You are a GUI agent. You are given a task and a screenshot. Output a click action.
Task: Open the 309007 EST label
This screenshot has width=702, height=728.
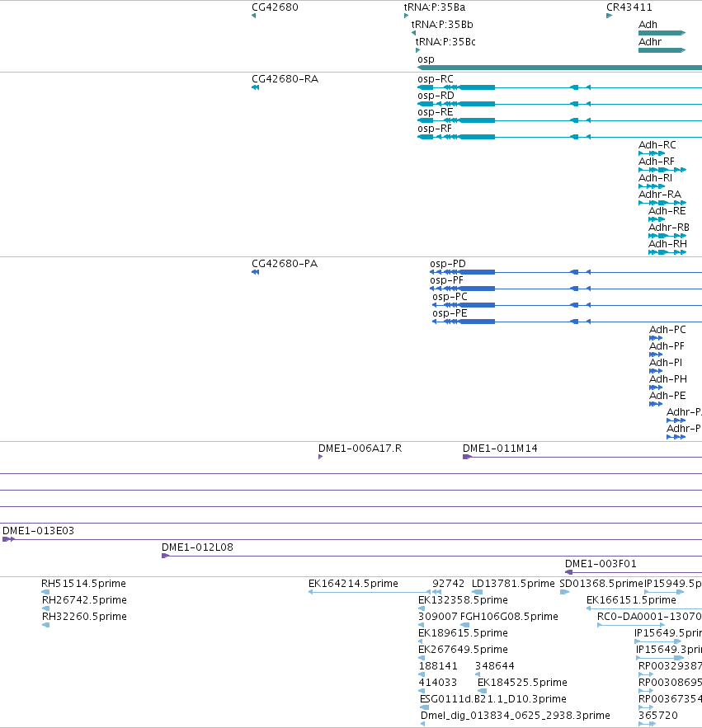438,617
